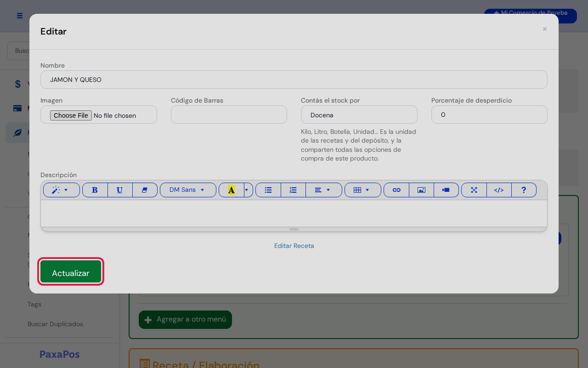Toggle underline formatting in the editor

point(120,190)
